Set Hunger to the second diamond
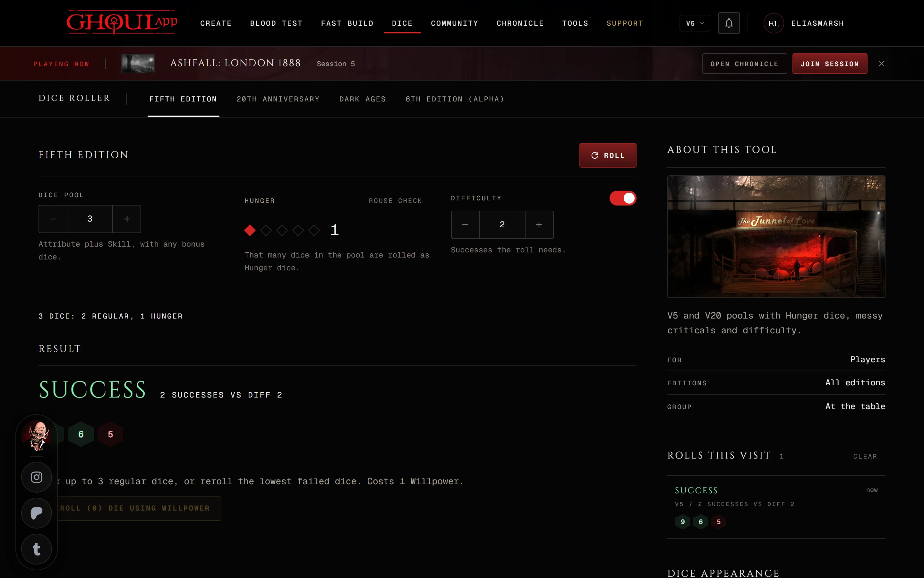The image size is (924, 578). pos(266,230)
